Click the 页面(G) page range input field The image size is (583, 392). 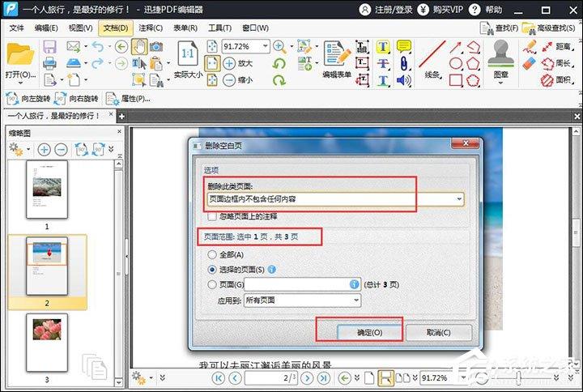302,284
